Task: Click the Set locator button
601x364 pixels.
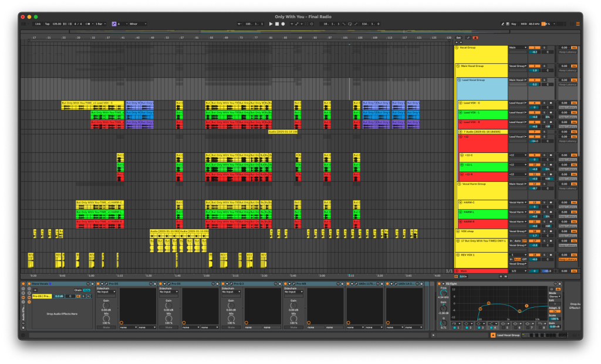Action: click(x=458, y=38)
